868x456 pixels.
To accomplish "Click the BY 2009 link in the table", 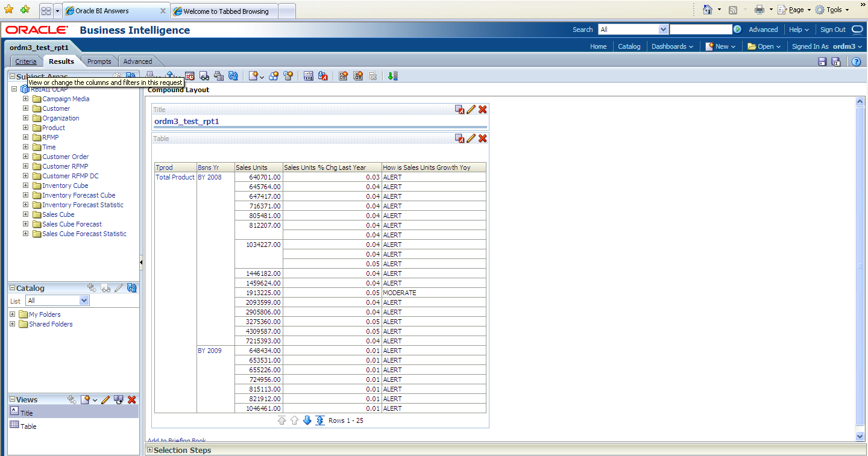I will 209,351.
